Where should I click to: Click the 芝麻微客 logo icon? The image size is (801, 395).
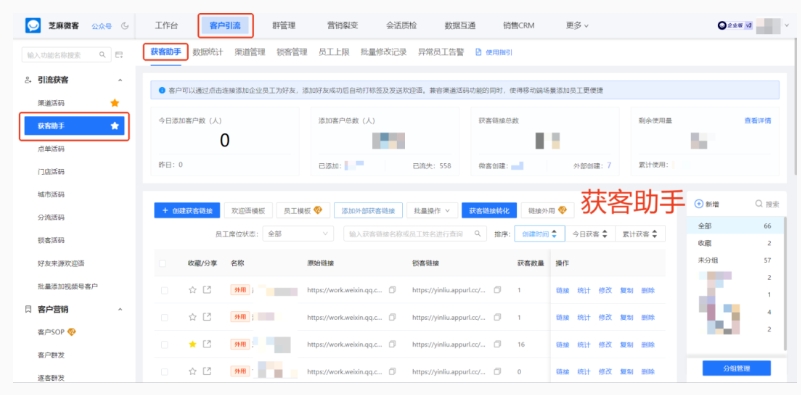tap(33, 25)
